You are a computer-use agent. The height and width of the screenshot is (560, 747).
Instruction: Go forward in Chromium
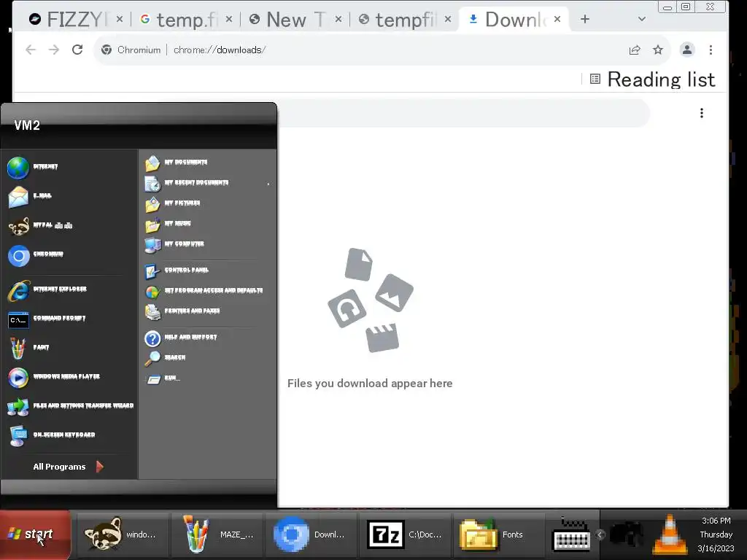click(x=54, y=50)
